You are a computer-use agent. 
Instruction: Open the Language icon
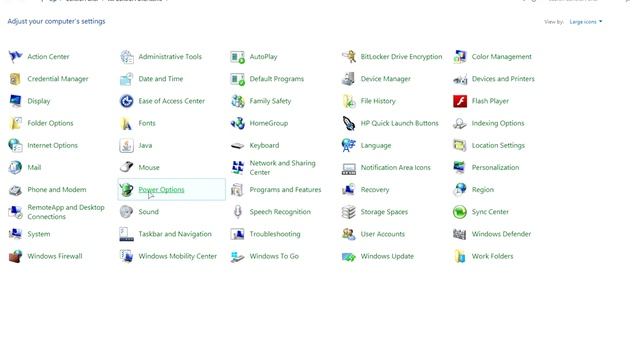349,145
